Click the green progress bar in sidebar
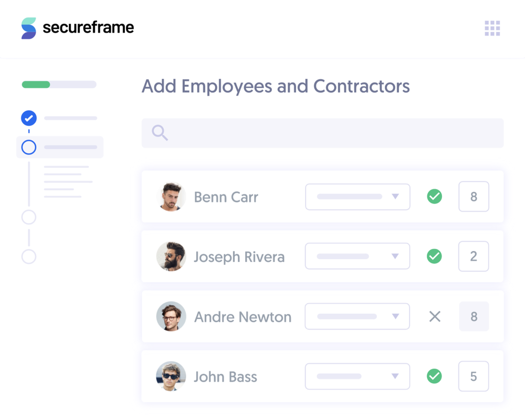Screen dimensions: 525x420 (36, 85)
